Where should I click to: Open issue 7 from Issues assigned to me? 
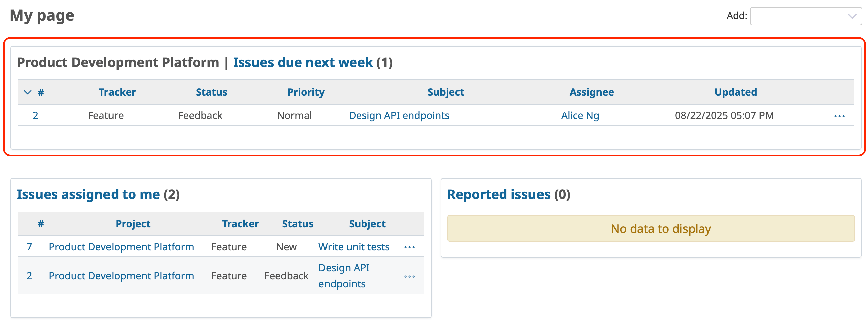[x=30, y=247]
